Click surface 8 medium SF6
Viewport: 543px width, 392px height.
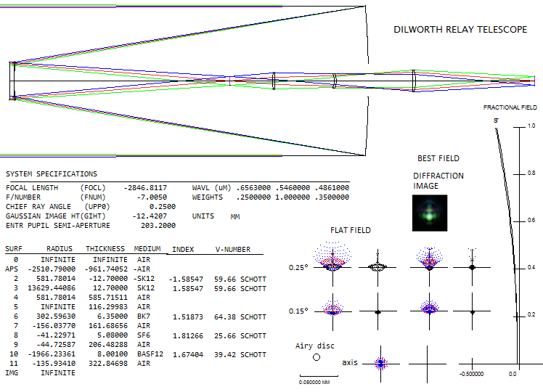(x=144, y=335)
